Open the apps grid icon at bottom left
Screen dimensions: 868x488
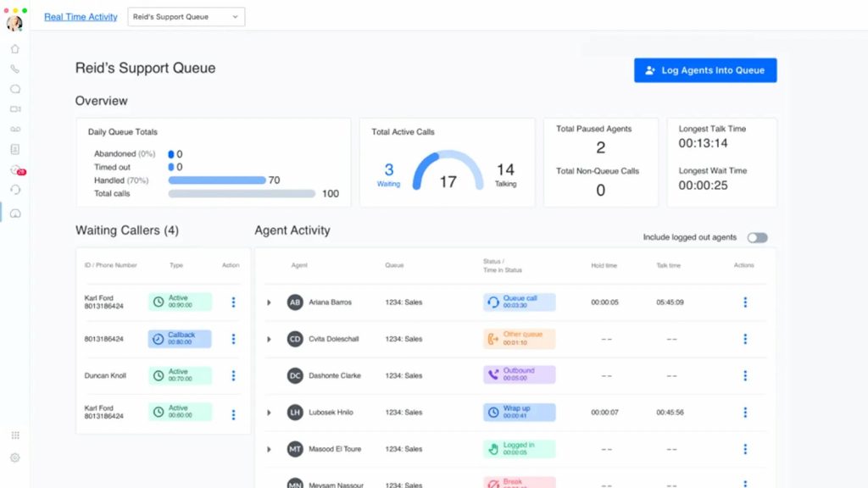pos(15,435)
